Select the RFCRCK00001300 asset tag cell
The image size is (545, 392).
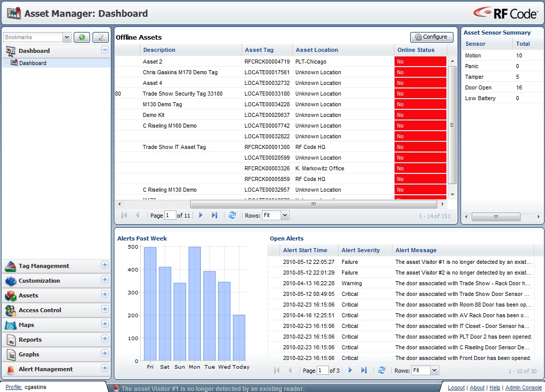(x=267, y=147)
